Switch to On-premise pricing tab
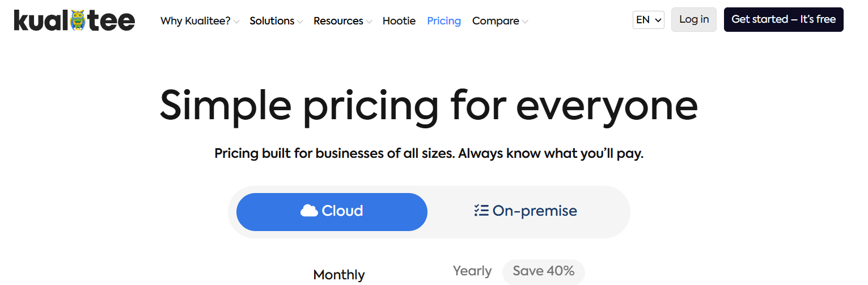Image resolution: width=868 pixels, height=285 pixels. click(x=526, y=211)
